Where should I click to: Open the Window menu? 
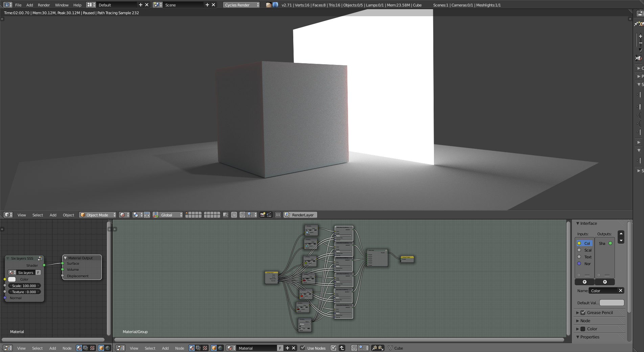(62, 5)
